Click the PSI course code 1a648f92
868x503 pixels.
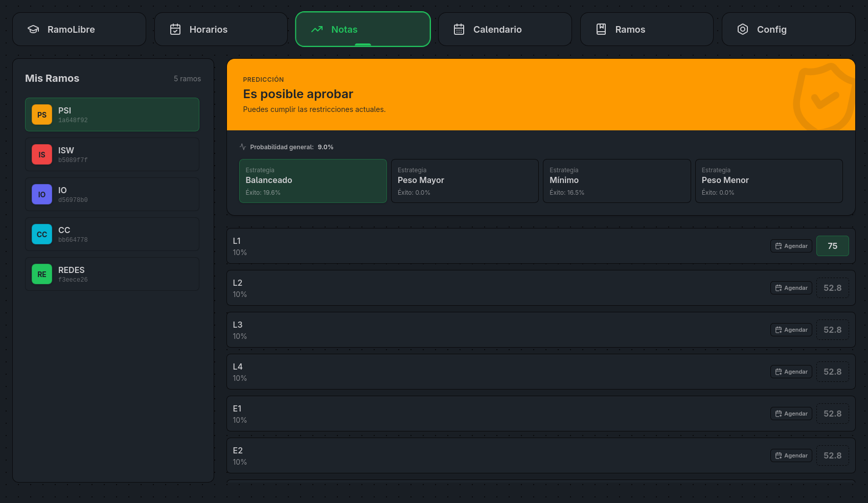tap(73, 121)
